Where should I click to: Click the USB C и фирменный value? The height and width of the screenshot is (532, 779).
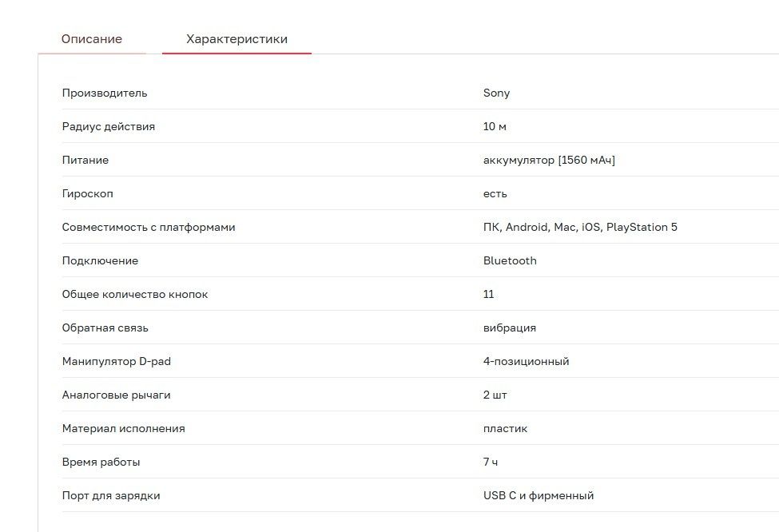point(539,495)
